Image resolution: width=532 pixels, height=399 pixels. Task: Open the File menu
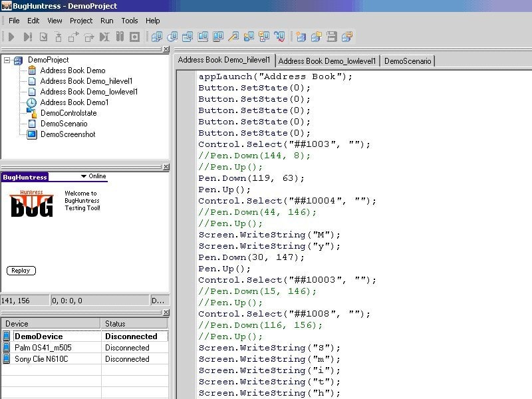[x=14, y=21]
